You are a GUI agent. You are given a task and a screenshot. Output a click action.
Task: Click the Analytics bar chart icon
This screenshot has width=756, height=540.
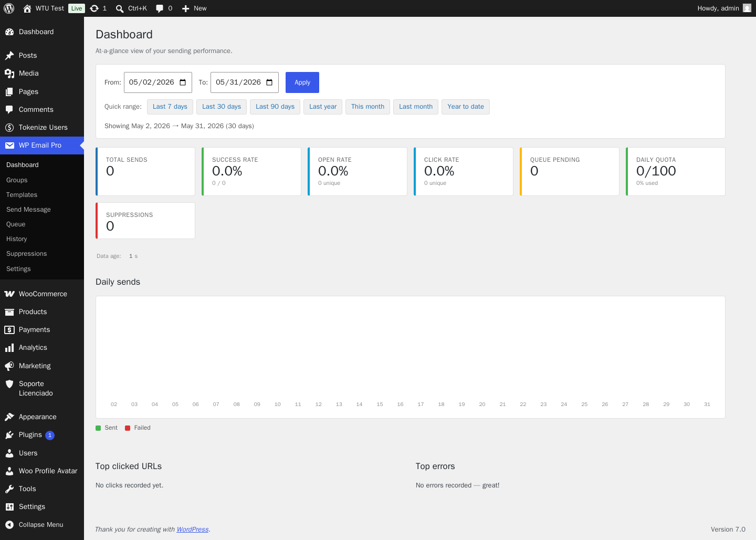click(x=9, y=348)
